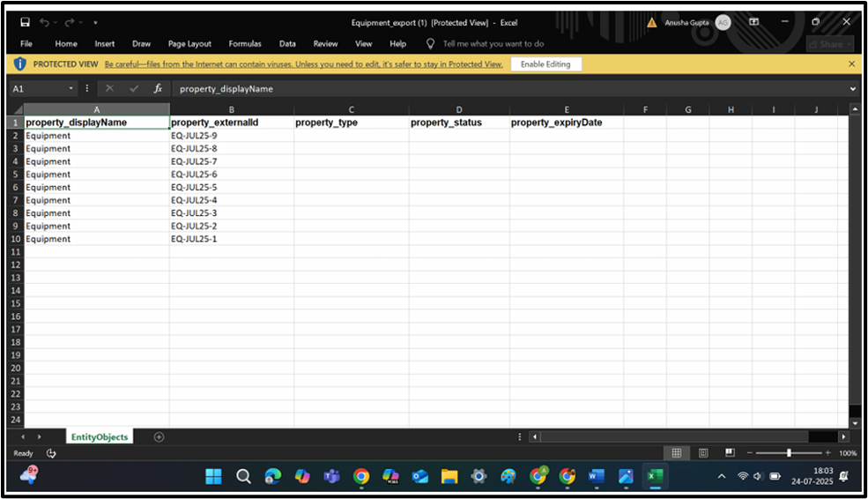Open the Formulas tab
Viewport: 868px width, 499px height.
click(245, 44)
